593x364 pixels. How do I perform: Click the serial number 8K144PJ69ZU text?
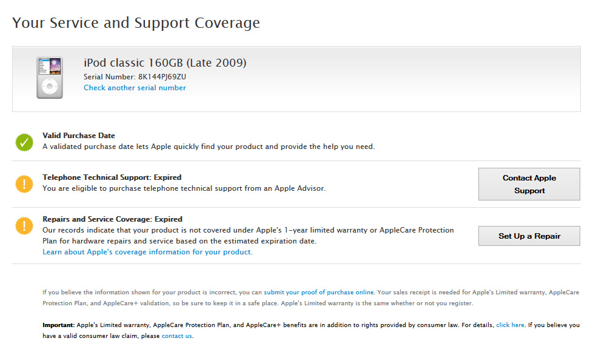click(162, 77)
